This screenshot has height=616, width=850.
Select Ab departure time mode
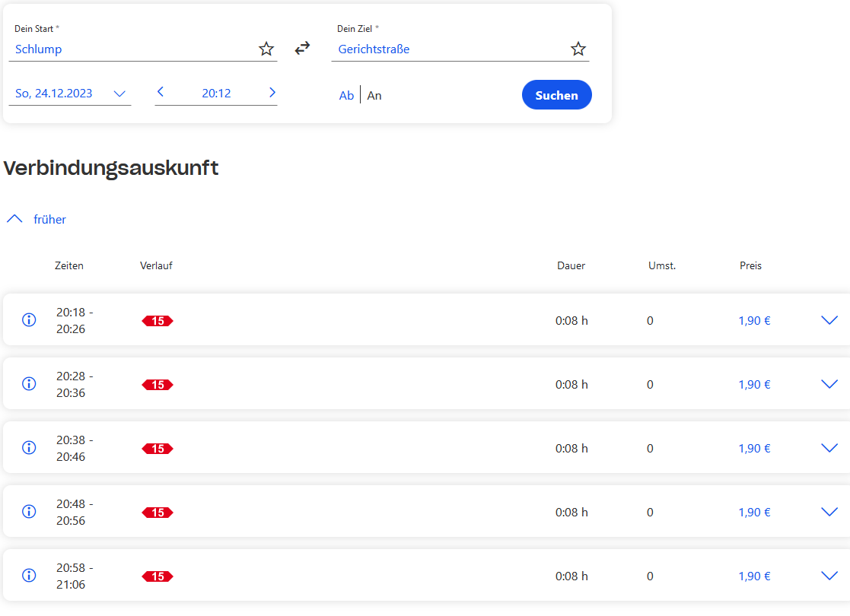click(x=346, y=95)
